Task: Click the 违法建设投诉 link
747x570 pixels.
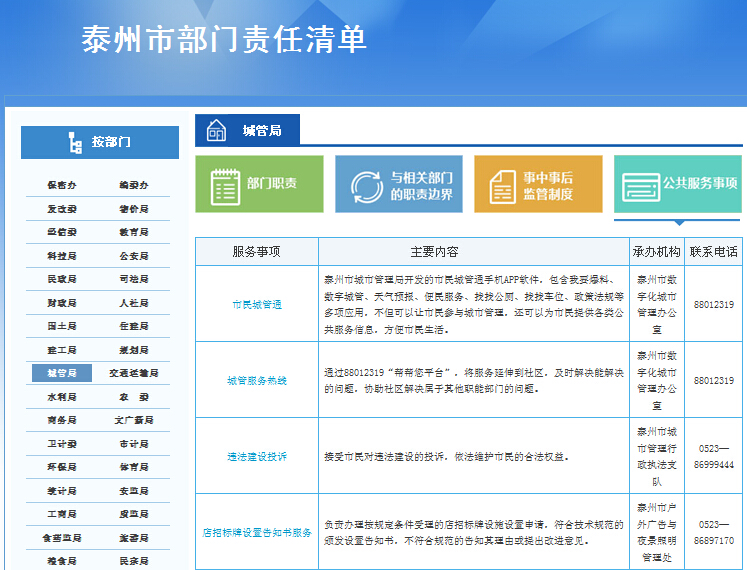Action: coord(256,456)
